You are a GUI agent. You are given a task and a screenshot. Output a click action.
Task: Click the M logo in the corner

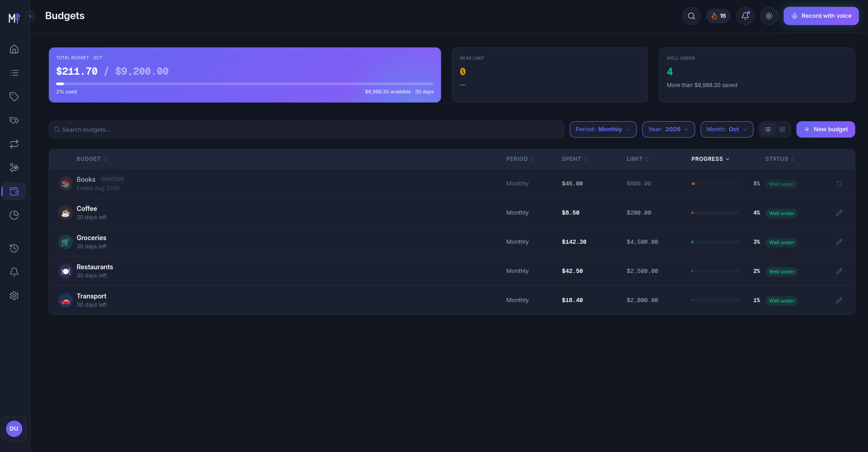pyautogui.click(x=14, y=18)
